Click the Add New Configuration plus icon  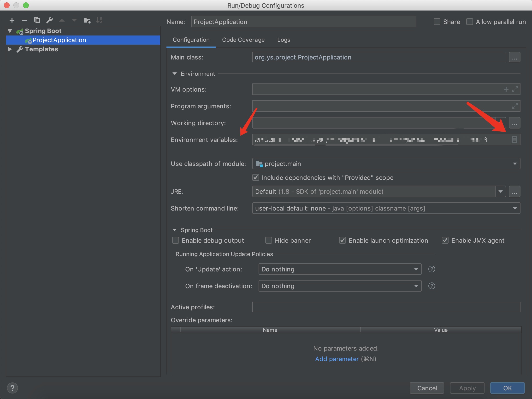click(12, 20)
